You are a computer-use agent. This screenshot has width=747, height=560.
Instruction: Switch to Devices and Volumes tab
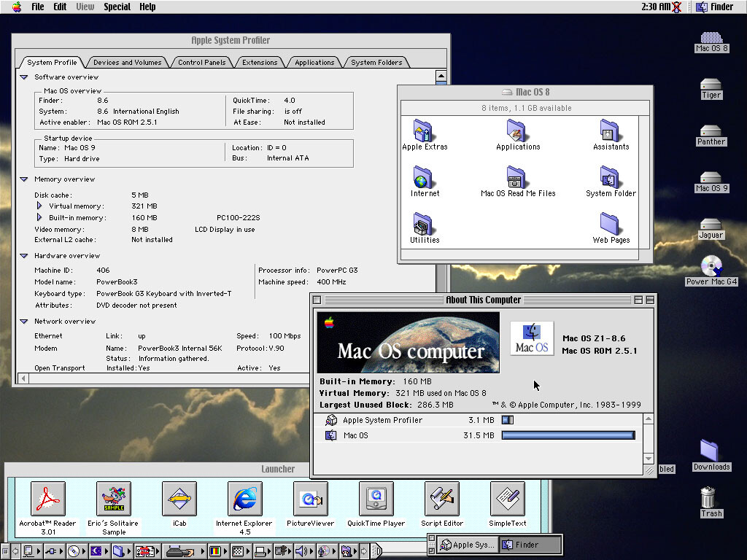coord(127,63)
